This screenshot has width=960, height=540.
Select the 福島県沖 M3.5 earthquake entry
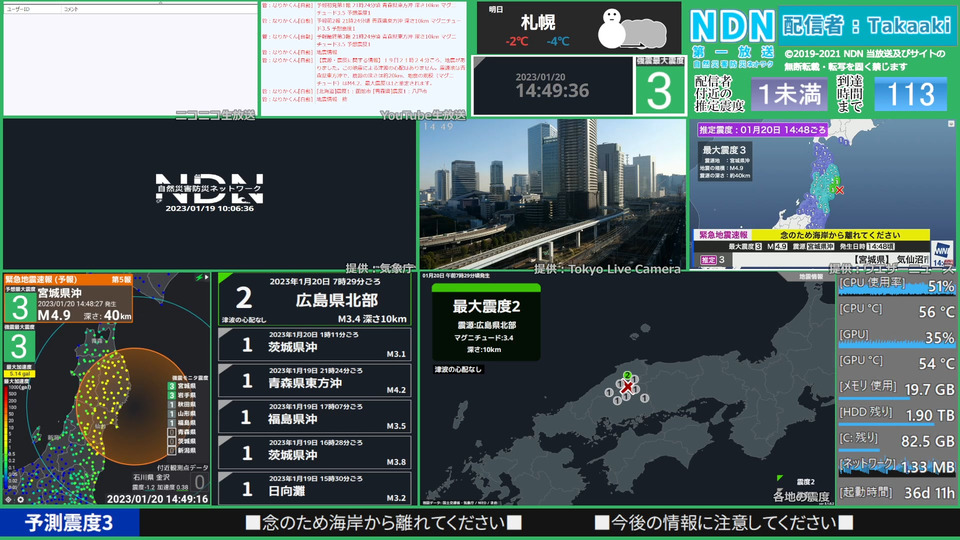tap(315, 417)
